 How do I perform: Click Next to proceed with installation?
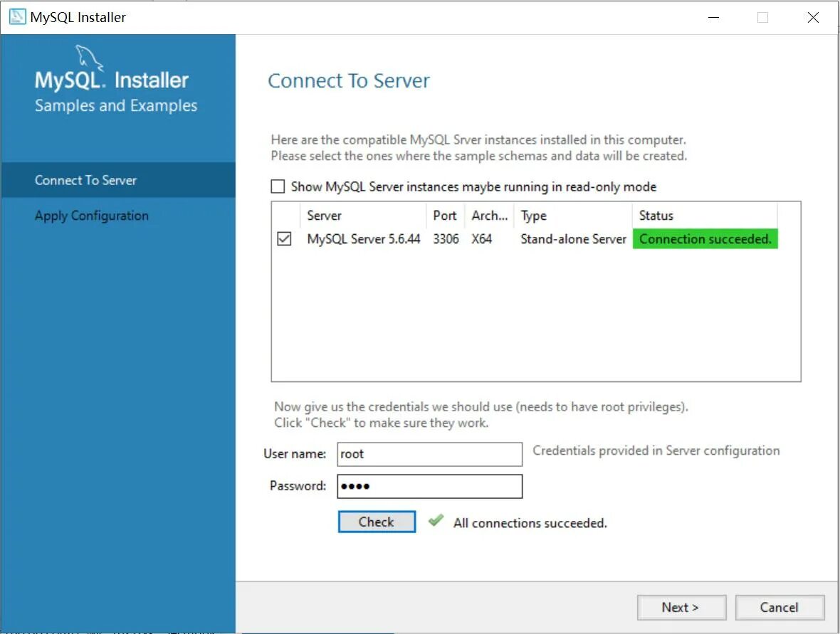681,607
